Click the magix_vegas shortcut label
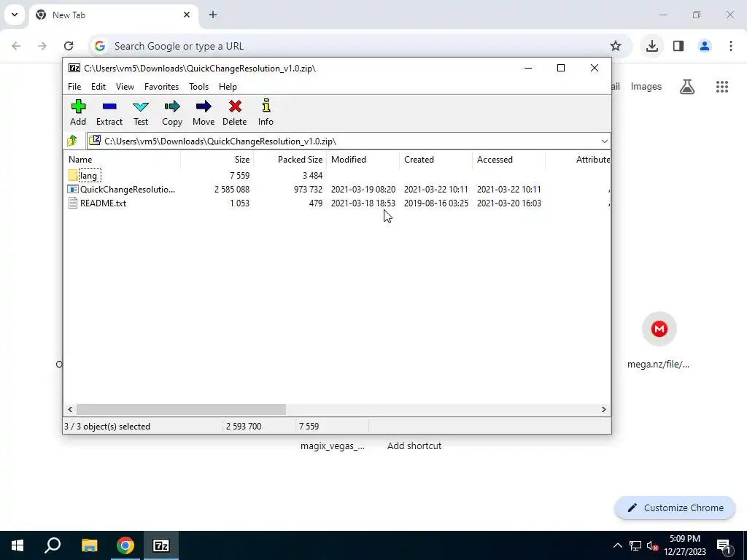The image size is (747, 560). (x=333, y=446)
